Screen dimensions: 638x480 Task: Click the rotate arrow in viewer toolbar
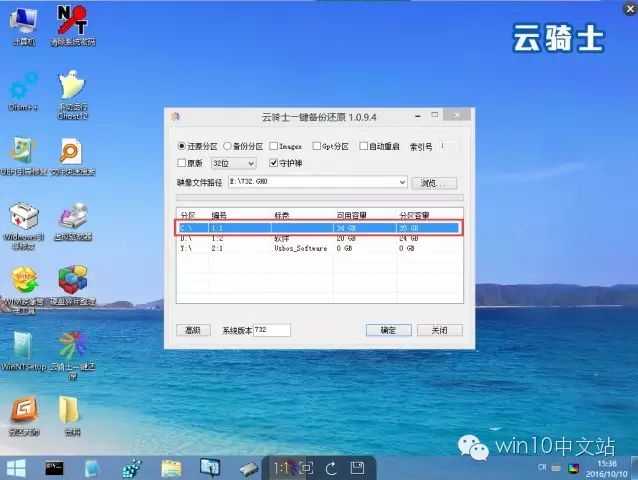[331, 468]
